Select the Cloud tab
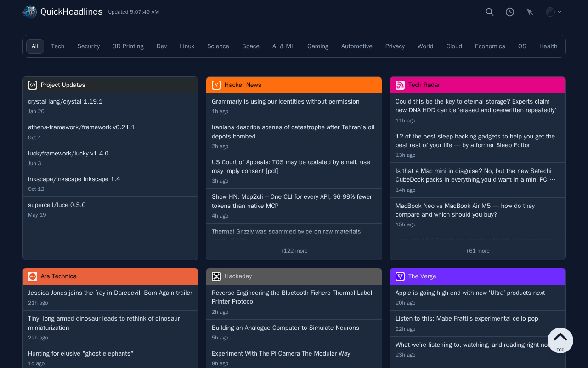 (454, 46)
